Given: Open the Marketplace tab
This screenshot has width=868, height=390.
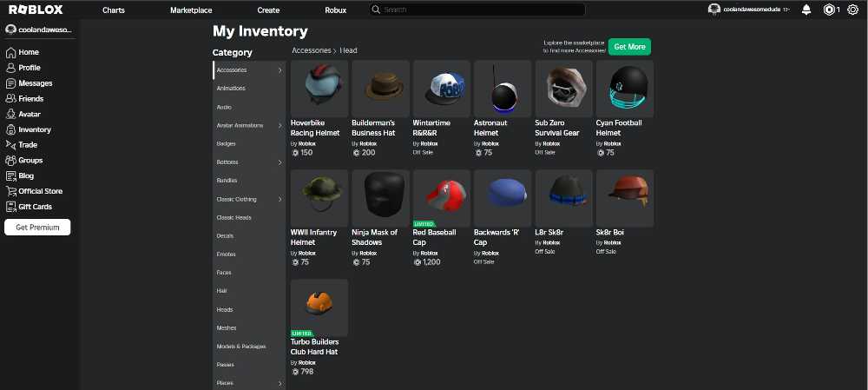Looking at the screenshot, I should pos(191,10).
